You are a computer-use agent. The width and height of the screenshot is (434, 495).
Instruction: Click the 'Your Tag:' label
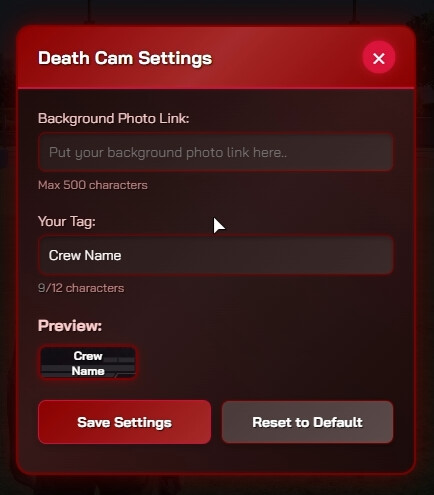coord(67,221)
